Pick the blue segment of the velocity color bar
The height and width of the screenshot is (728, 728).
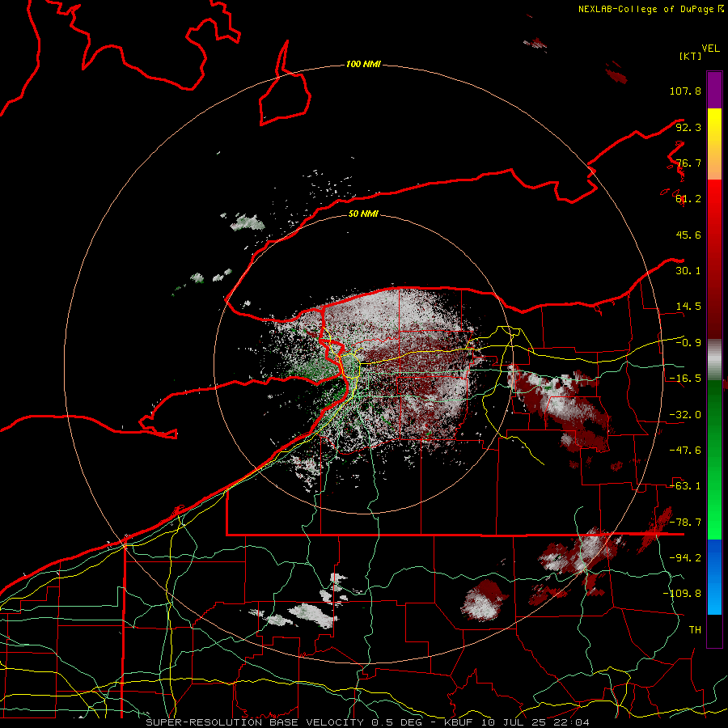click(x=714, y=577)
